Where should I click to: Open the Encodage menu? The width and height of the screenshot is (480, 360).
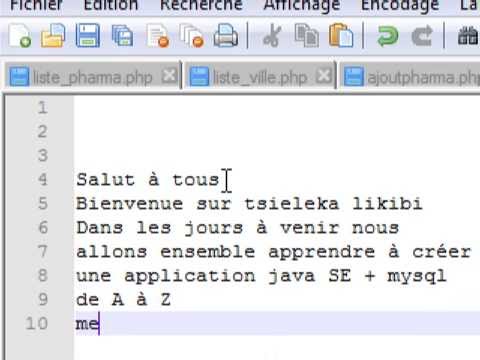(400, 5)
